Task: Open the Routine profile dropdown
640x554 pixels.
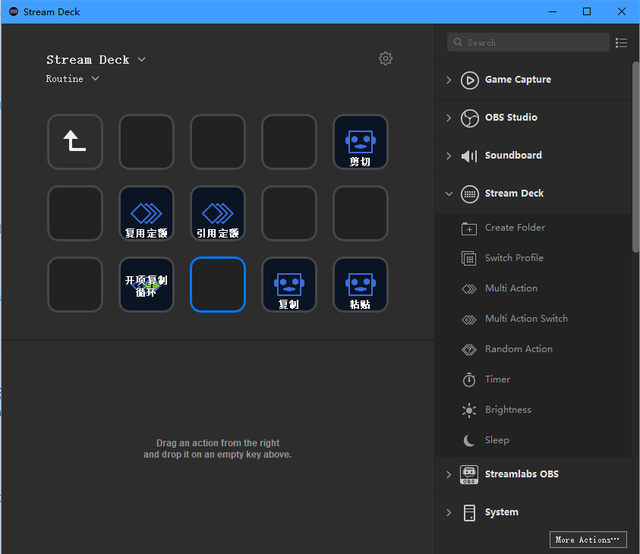Action: (x=95, y=78)
